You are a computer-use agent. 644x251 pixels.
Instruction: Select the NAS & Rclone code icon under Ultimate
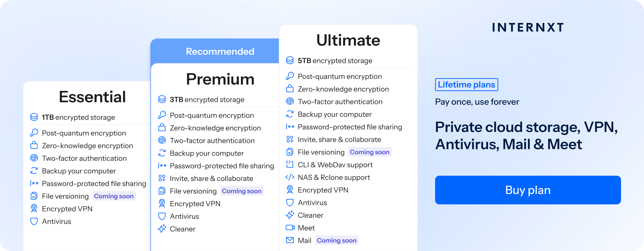(x=290, y=177)
